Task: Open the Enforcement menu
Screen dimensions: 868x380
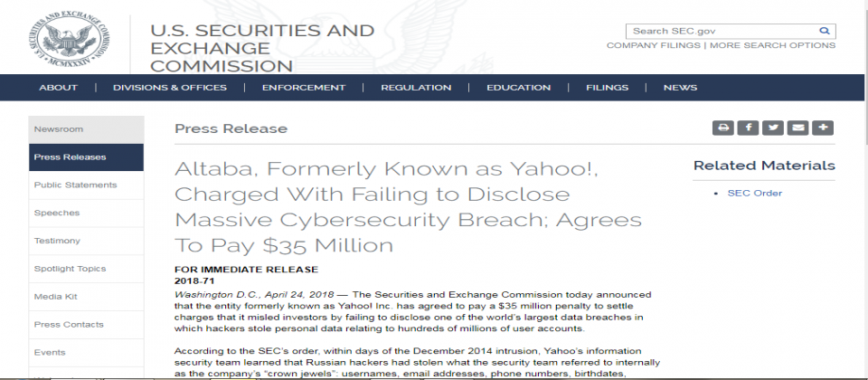Action: (304, 88)
